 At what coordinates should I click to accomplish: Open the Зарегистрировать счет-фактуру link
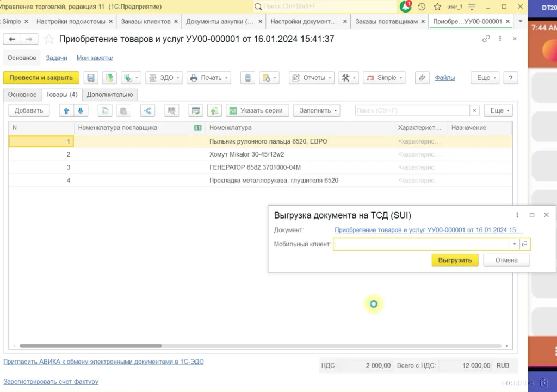pos(51,381)
